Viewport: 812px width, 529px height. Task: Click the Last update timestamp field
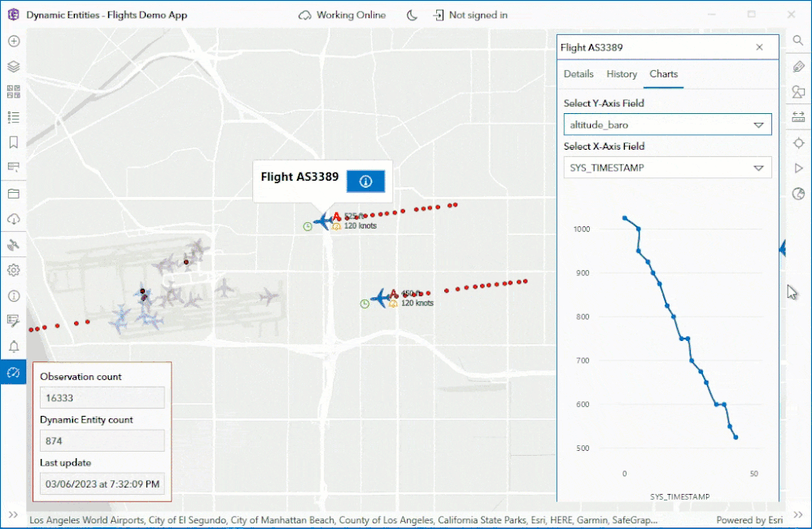102,484
